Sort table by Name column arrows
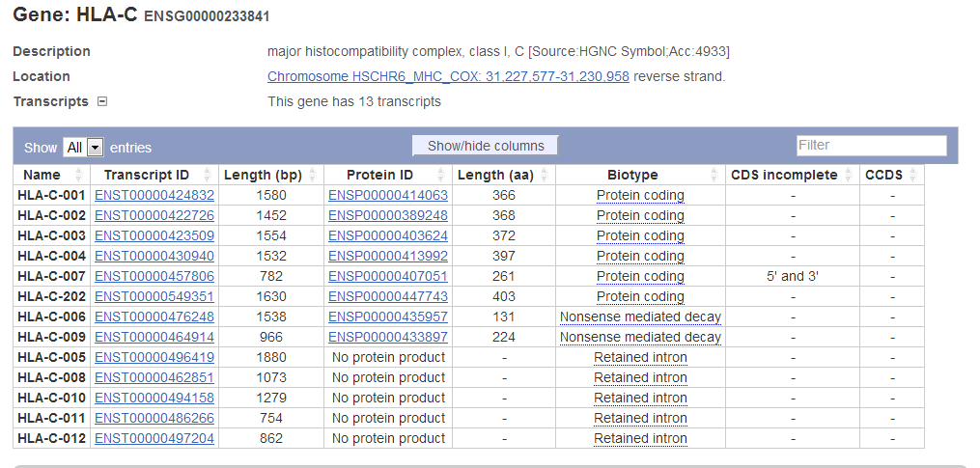 click(79, 176)
